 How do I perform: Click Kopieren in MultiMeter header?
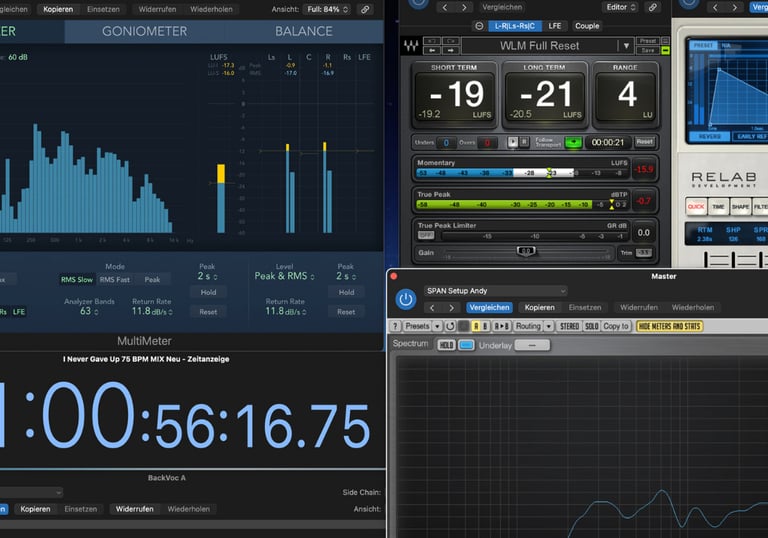click(x=58, y=9)
